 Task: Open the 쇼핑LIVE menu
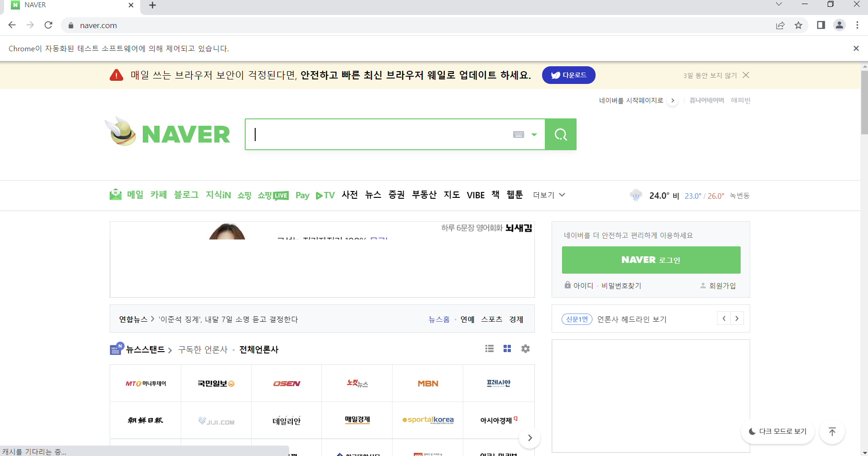[x=273, y=195]
